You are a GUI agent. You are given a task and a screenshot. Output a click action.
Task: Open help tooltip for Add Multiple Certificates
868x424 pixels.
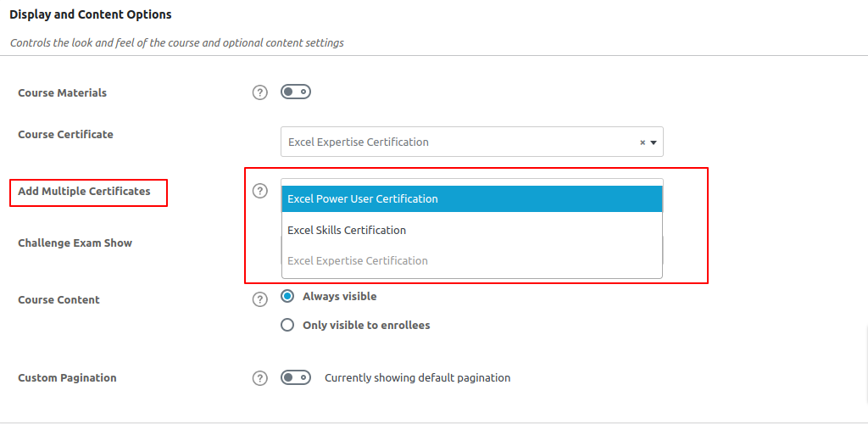260,191
